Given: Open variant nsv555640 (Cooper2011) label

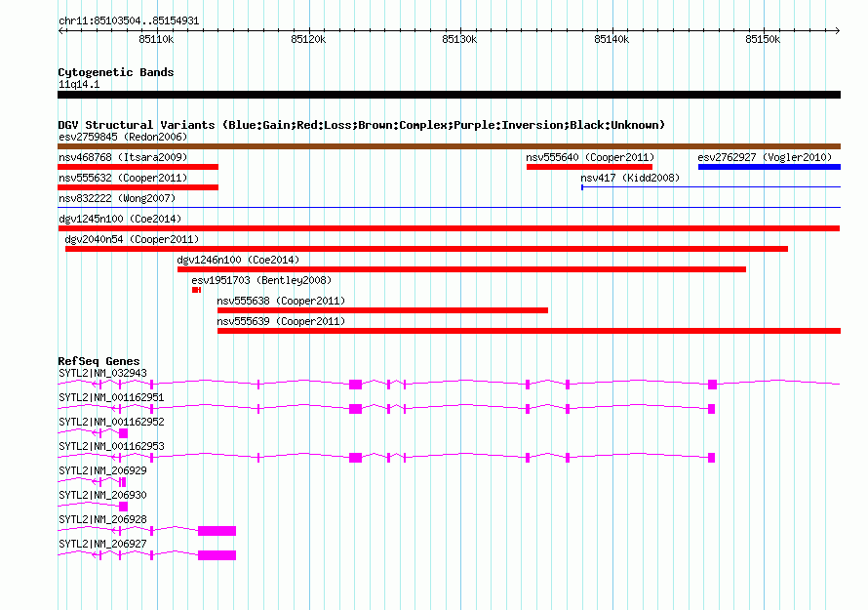Looking at the screenshot, I should coord(590,157).
